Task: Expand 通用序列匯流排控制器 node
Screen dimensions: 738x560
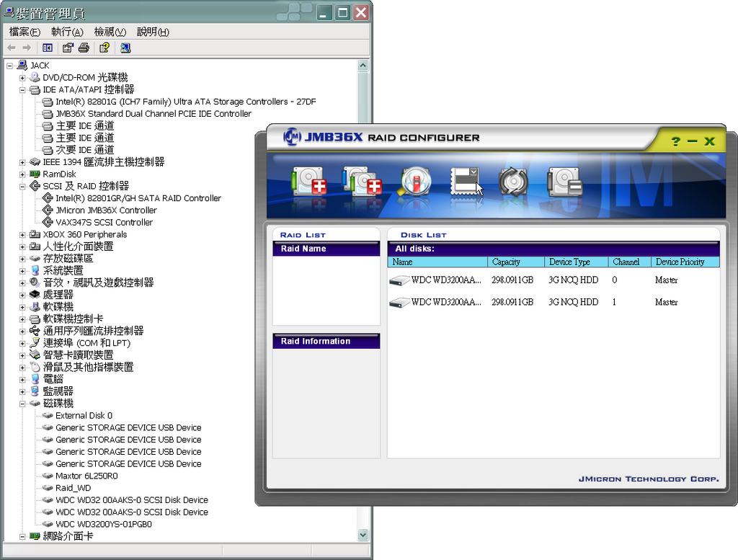Action: (22, 332)
